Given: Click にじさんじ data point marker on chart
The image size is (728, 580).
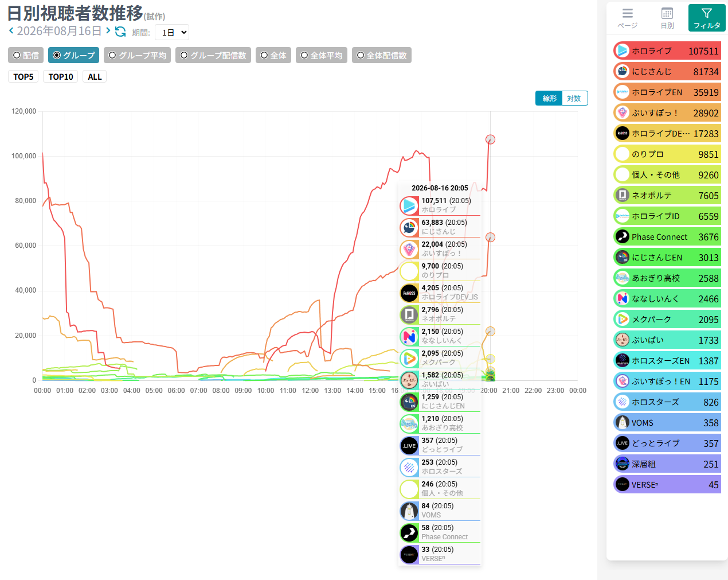Looking at the screenshot, I should click(x=490, y=237).
